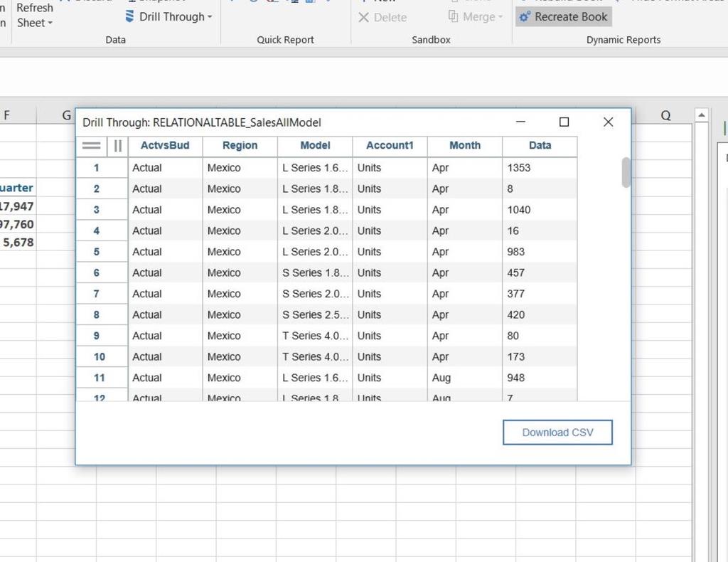Screen dimensions: 728x562
Task: Select row number 7 in the grid
Action: tap(102, 294)
